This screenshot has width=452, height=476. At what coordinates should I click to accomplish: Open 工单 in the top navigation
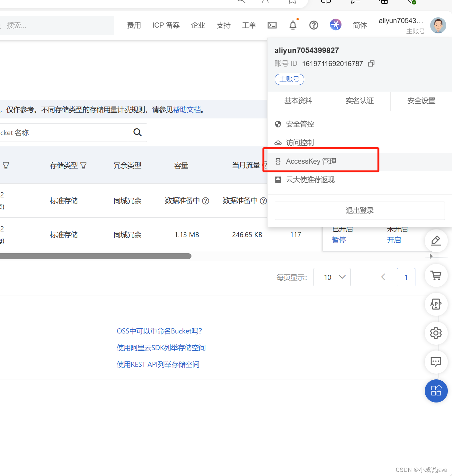249,25
